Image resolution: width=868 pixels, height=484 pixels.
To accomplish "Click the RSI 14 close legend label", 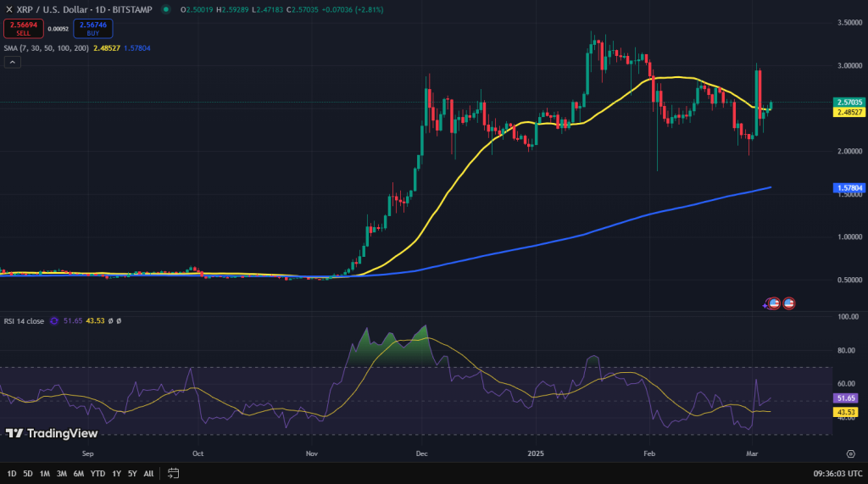I will (x=24, y=321).
